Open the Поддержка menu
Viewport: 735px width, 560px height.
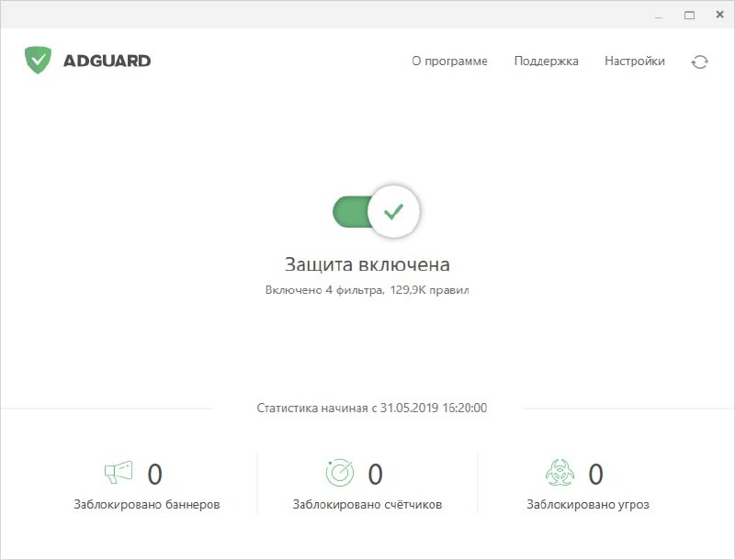pyautogui.click(x=546, y=61)
